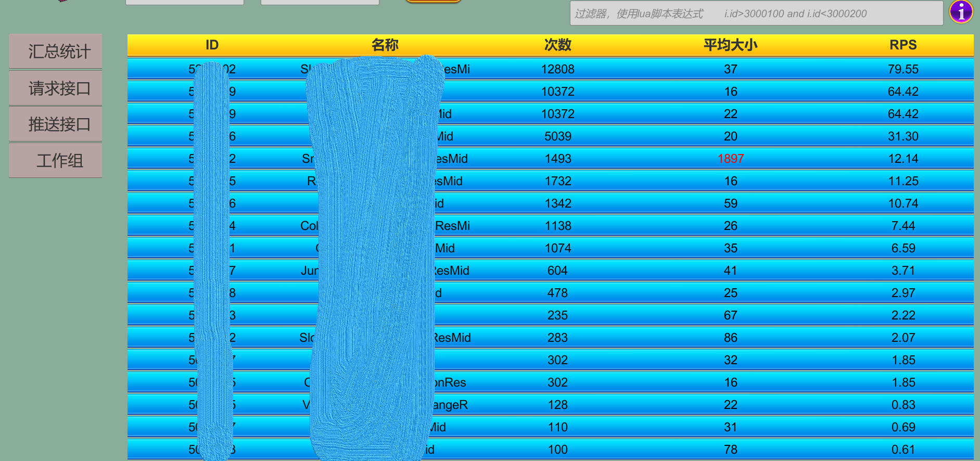980x461 pixels.
Task: Click the purple info icon
Action: (x=961, y=11)
